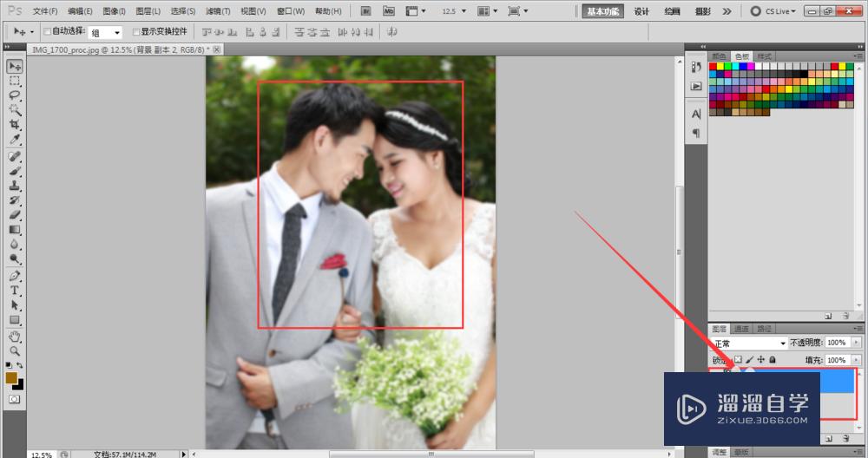Select the Blur tool
Viewport: 868px width, 458px height.
point(15,244)
